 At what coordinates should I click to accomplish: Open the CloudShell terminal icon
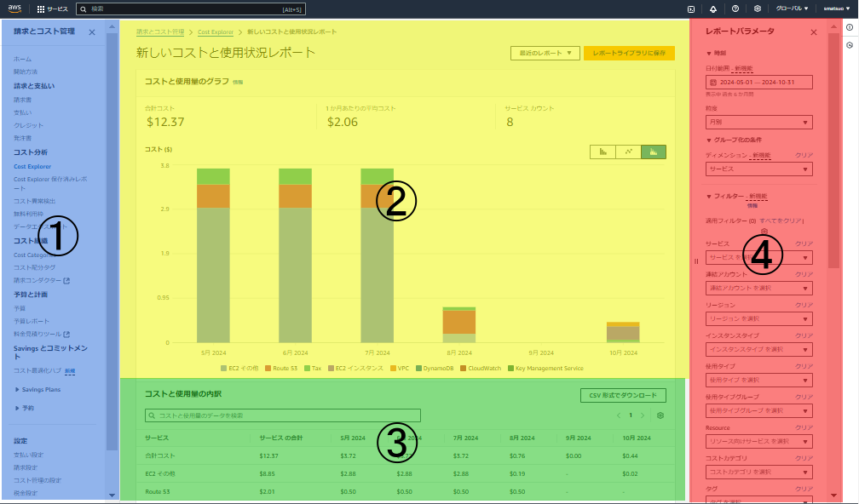pyautogui.click(x=691, y=9)
